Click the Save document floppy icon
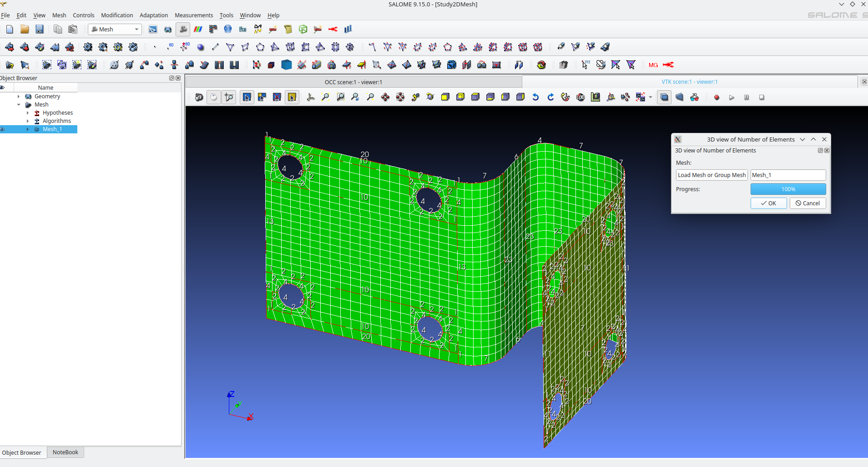 (40, 29)
